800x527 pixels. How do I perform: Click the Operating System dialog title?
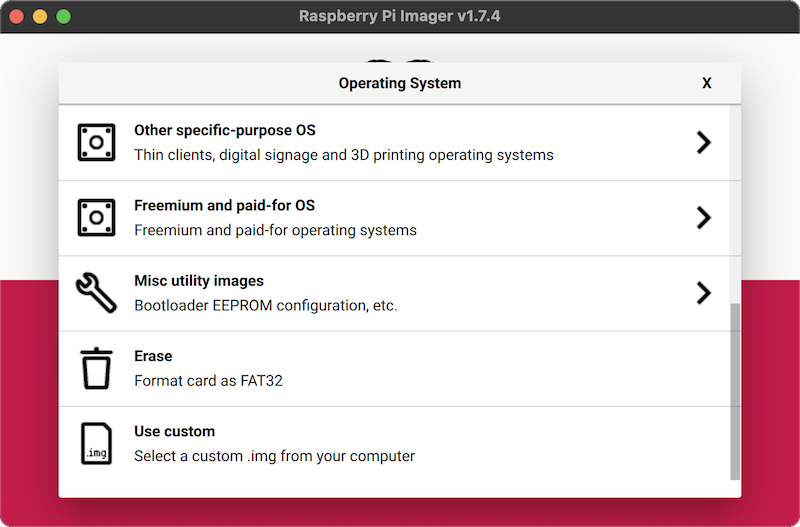[x=400, y=83]
